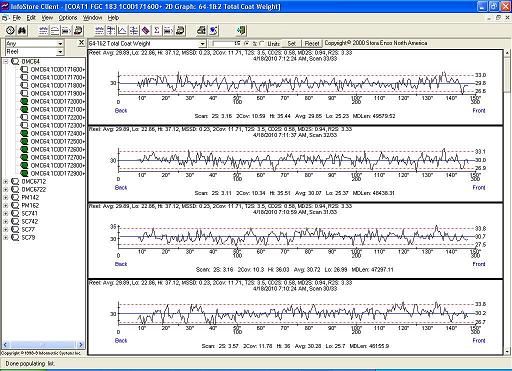Expand the SC742 tree node

pos(6,221)
